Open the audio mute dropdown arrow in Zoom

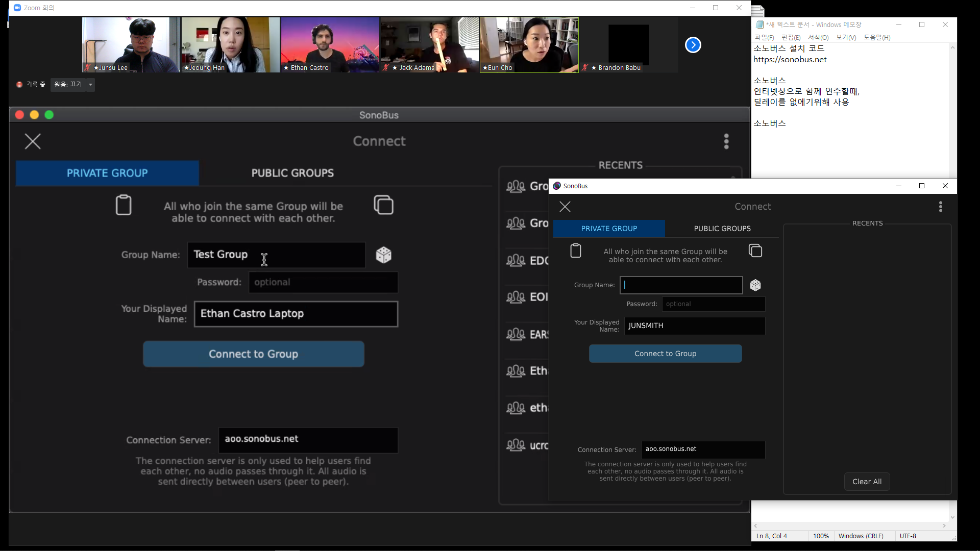click(90, 85)
